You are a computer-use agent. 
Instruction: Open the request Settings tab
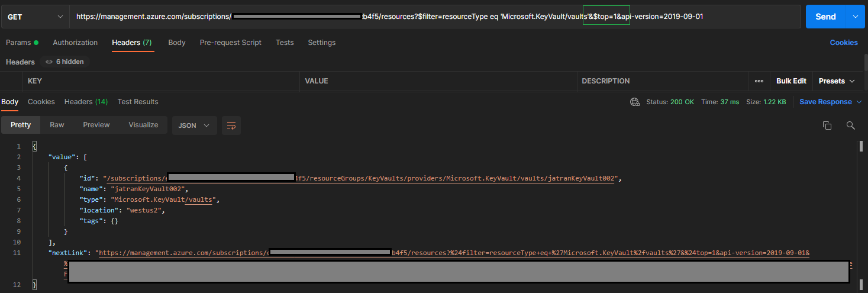[x=322, y=43]
